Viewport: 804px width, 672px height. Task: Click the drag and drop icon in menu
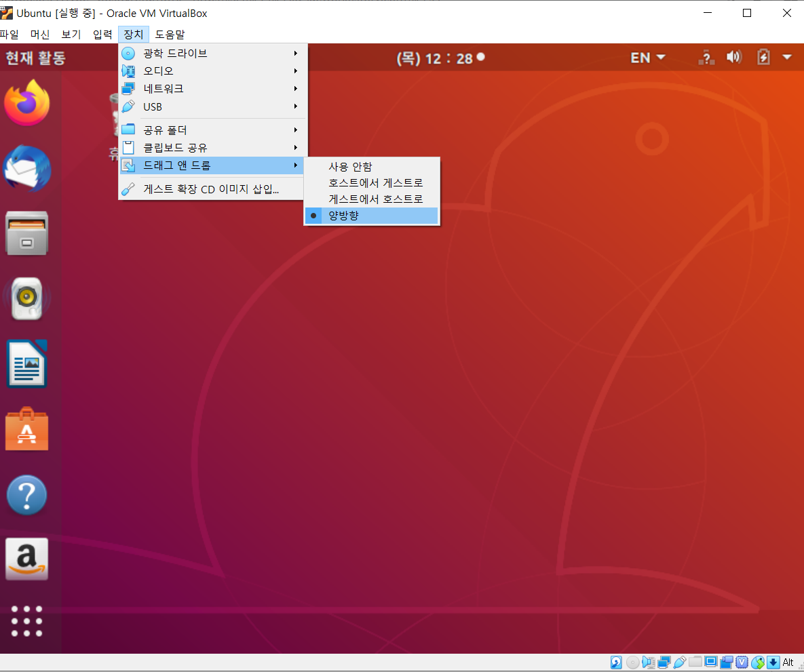[x=128, y=165]
